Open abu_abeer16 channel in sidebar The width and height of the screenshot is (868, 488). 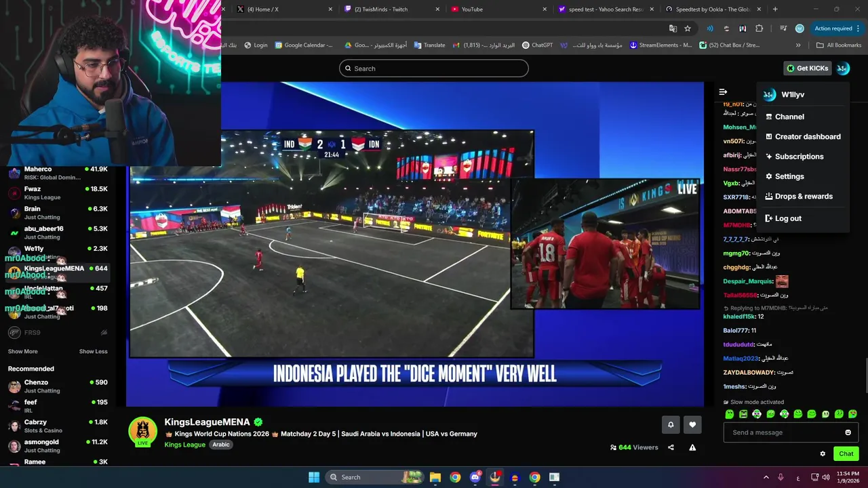tap(58, 232)
